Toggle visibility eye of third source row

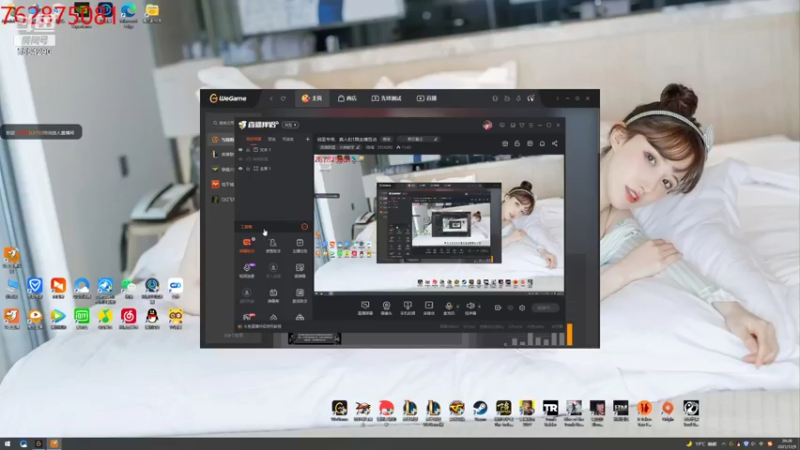pyautogui.click(x=240, y=168)
